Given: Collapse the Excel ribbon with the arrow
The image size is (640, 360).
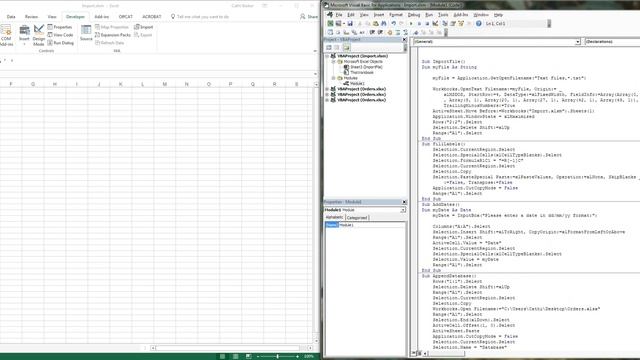Looking at the screenshot, I should click(315, 51).
